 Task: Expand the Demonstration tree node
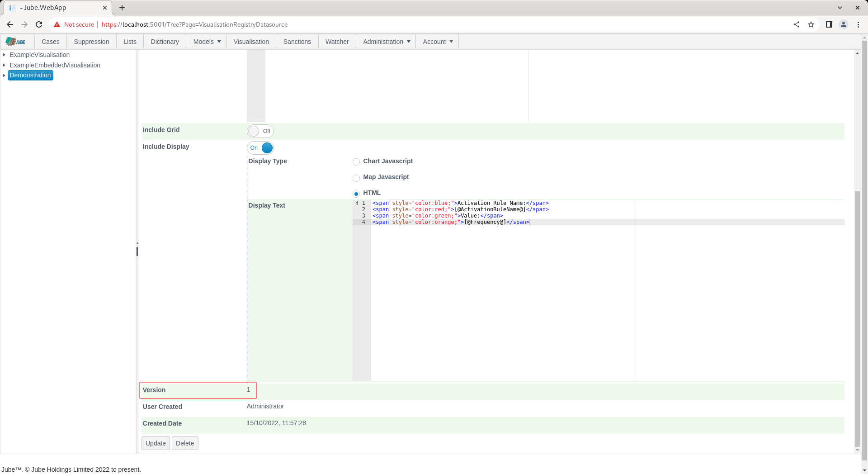pos(4,76)
